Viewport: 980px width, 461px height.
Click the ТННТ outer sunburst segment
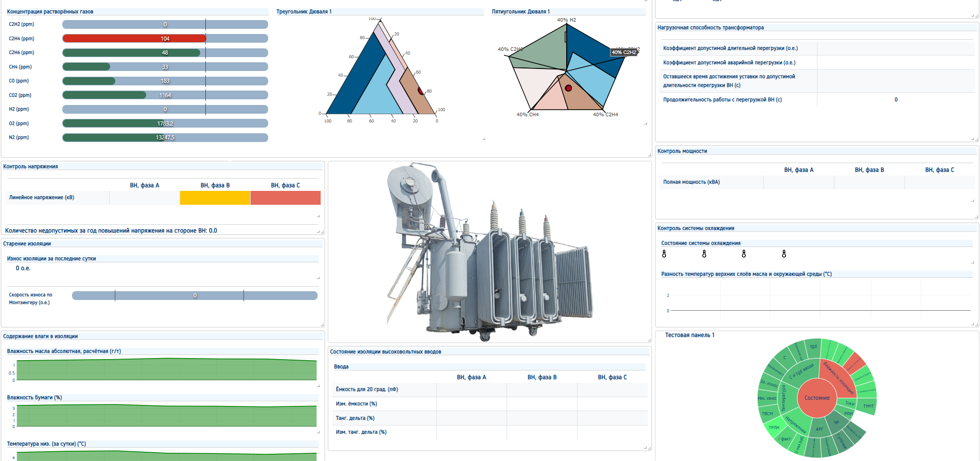tap(868, 406)
